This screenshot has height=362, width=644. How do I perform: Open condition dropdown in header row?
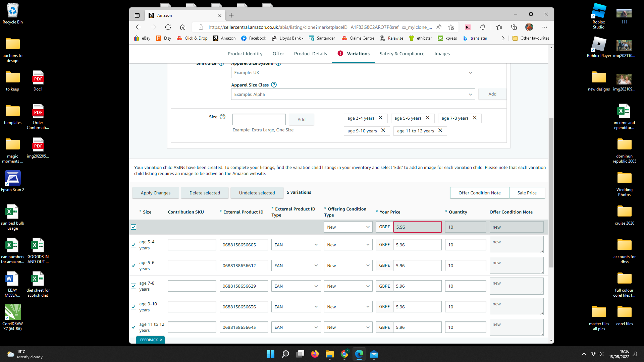pos(348,227)
